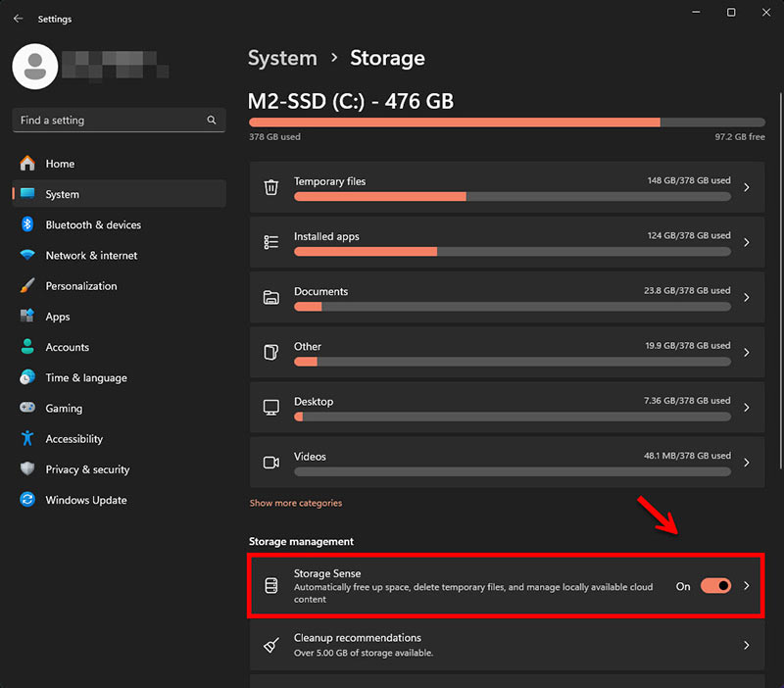Click System in the breadcrumb
The height and width of the screenshot is (688, 784).
282,59
